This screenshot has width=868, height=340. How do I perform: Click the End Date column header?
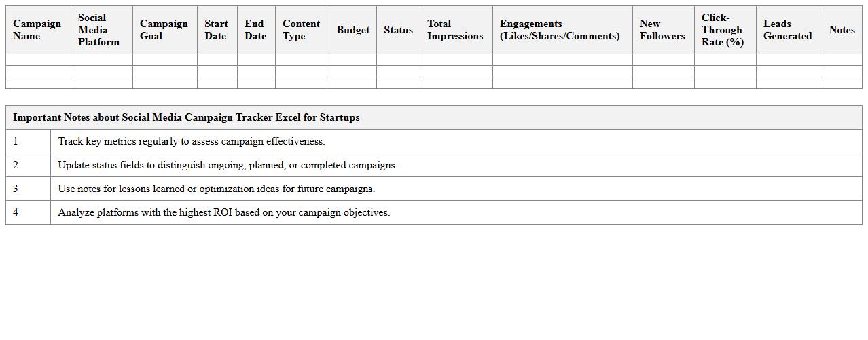coord(255,30)
